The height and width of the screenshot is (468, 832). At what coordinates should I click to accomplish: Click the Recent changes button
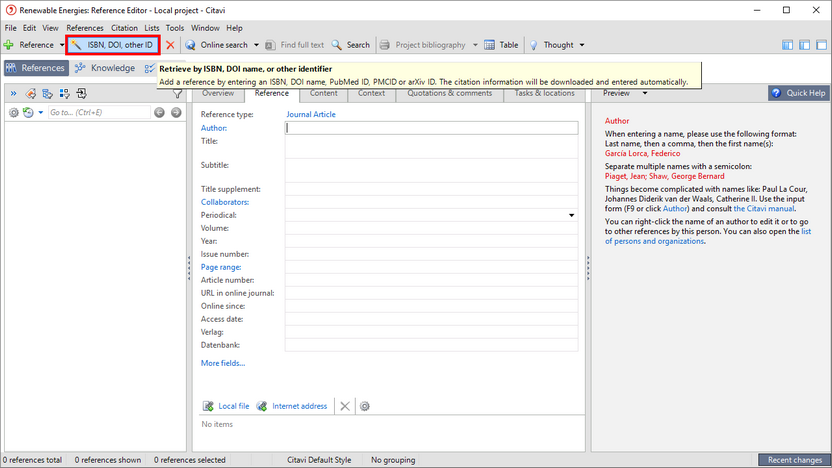[794, 460]
